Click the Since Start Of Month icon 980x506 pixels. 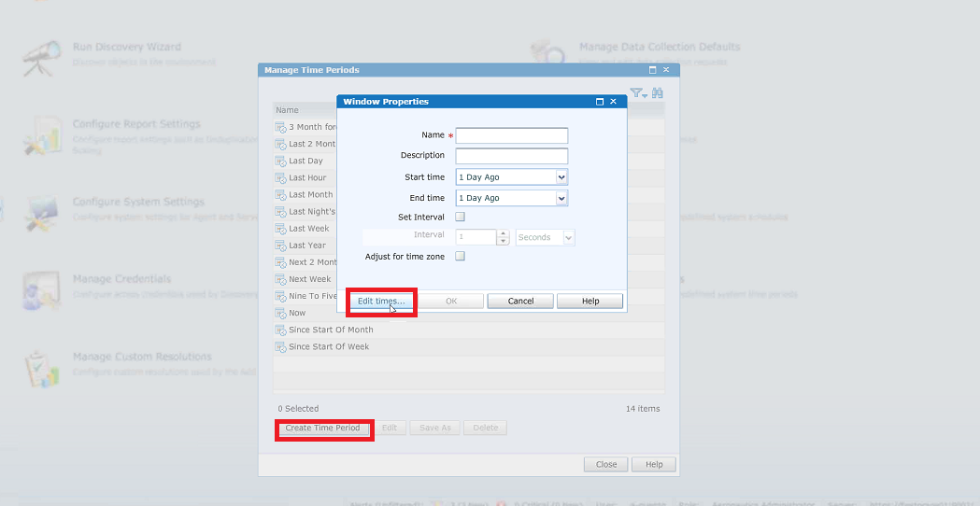tap(280, 330)
